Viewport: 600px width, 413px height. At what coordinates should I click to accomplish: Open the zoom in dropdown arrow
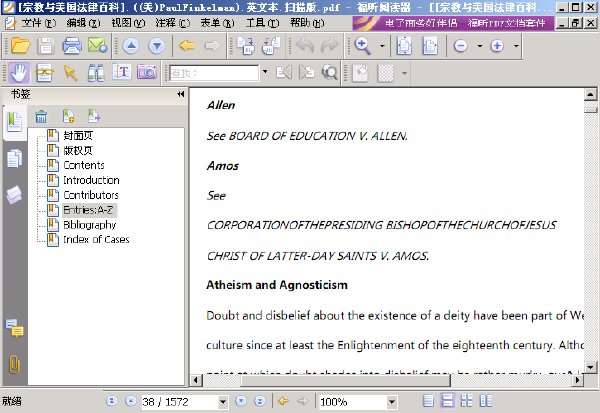coord(516,46)
